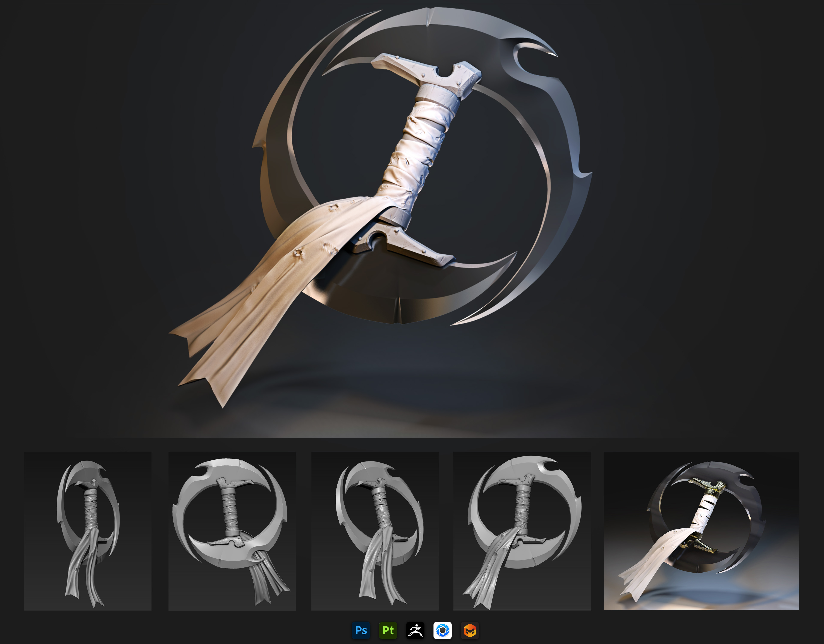Click the KeyShot blue aperture icon

[x=442, y=630]
